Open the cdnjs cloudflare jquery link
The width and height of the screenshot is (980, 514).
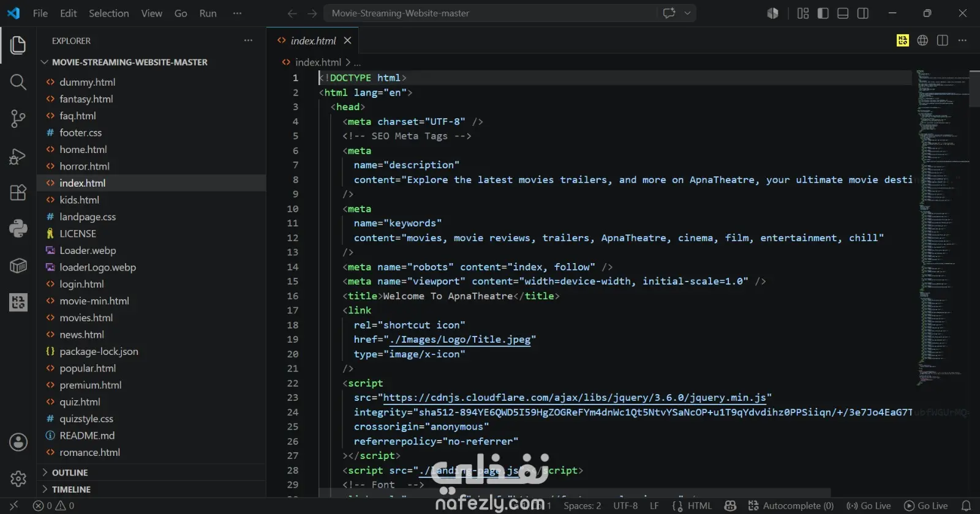point(575,398)
